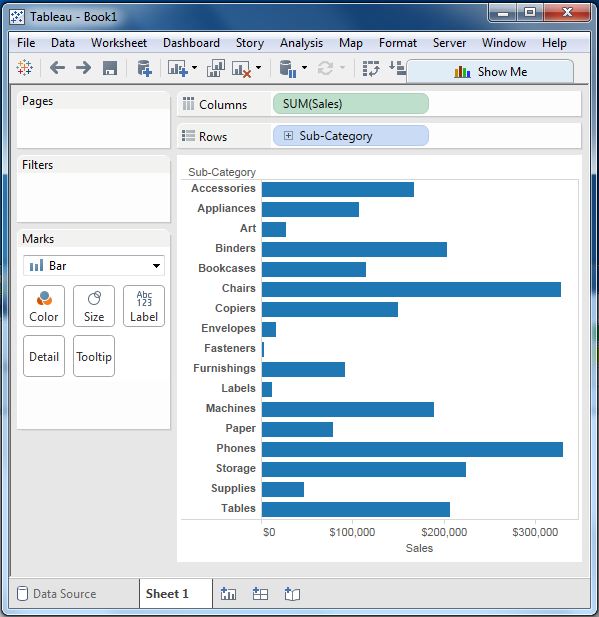Open the Analysis menu

(x=301, y=42)
